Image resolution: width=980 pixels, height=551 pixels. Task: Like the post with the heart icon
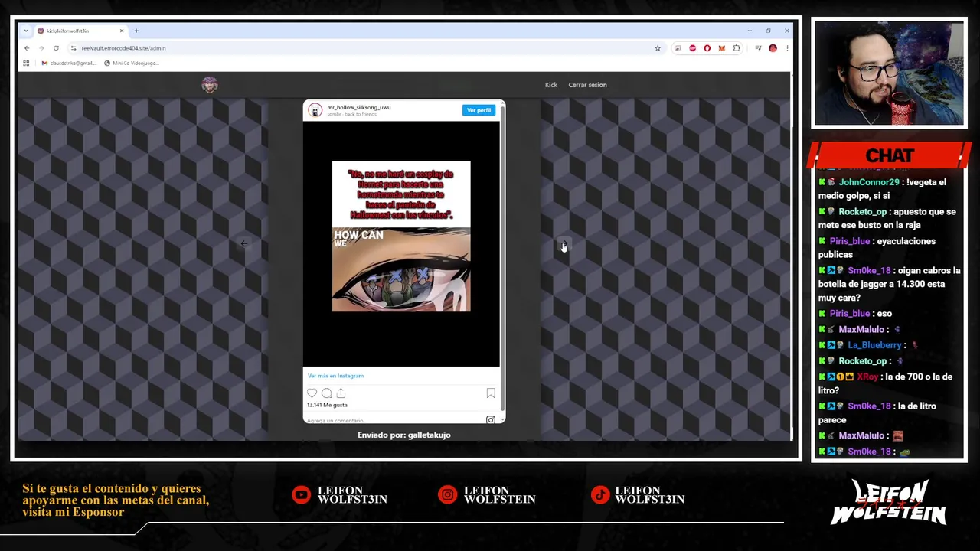click(312, 393)
